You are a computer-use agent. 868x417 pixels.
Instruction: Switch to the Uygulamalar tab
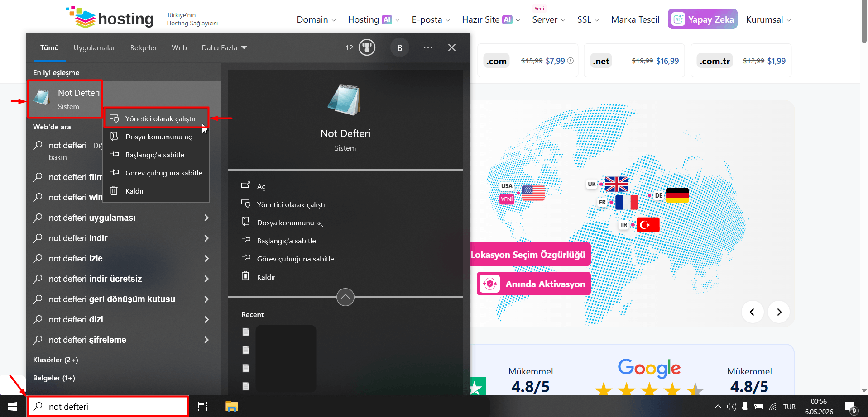(x=95, y=47)
